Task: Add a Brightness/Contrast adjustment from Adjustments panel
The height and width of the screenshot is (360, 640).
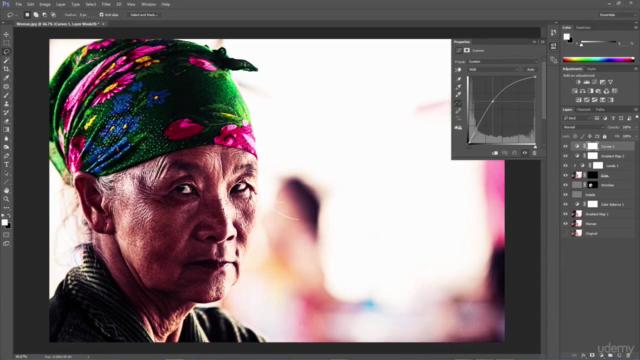Action: coord(578,82)
